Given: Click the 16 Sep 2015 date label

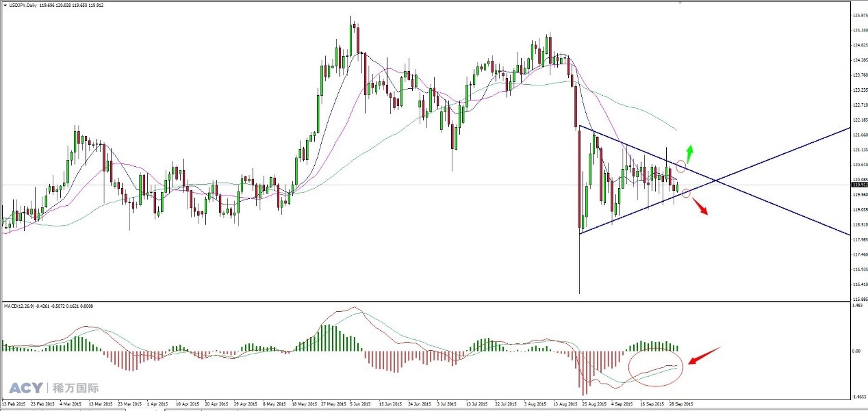Looking at the screenshot, I should pos(652,403).
